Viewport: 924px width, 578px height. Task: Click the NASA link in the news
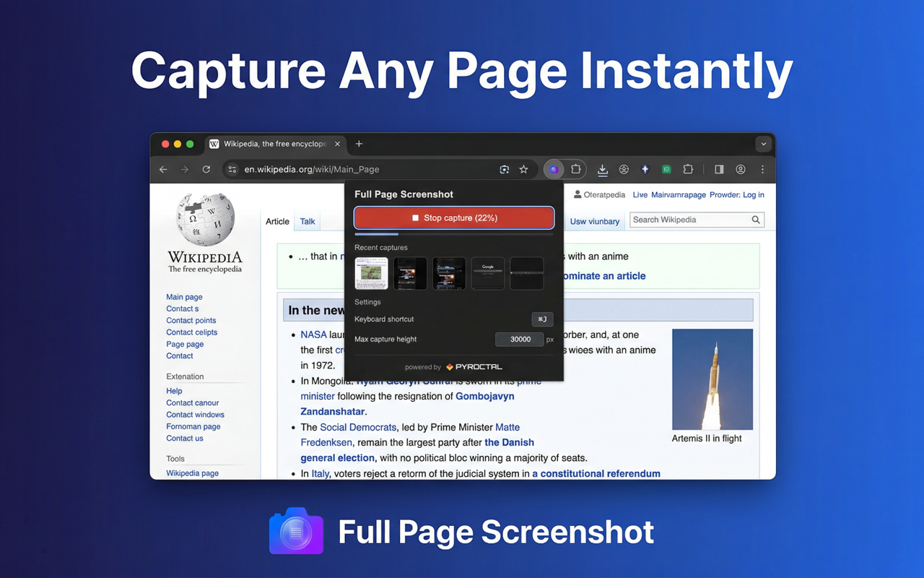[314, 335]
